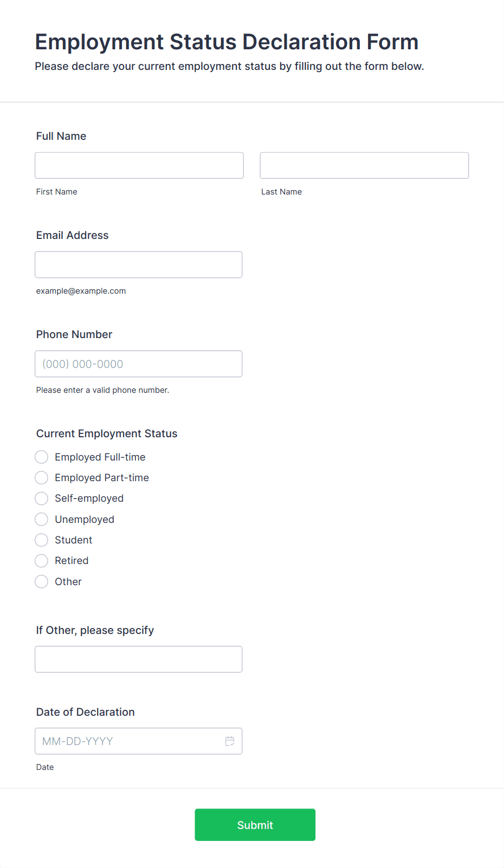Submit the employment declaration form

[x=255, y=825]
